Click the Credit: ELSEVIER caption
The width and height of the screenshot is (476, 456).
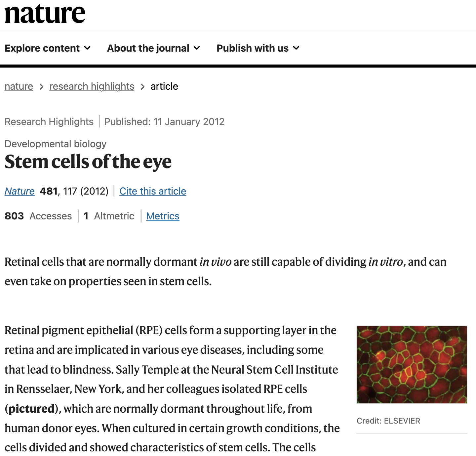pyautogui.click(x=388, y=421)
